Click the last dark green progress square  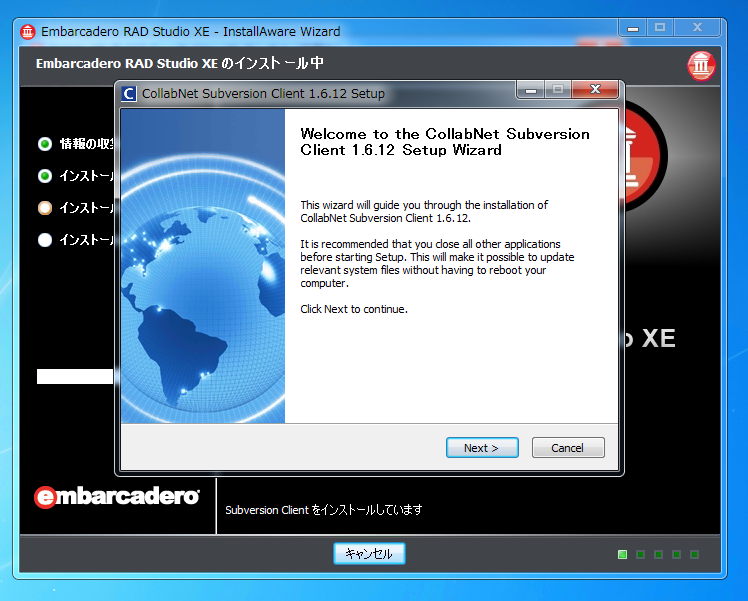tap(695, 554)
